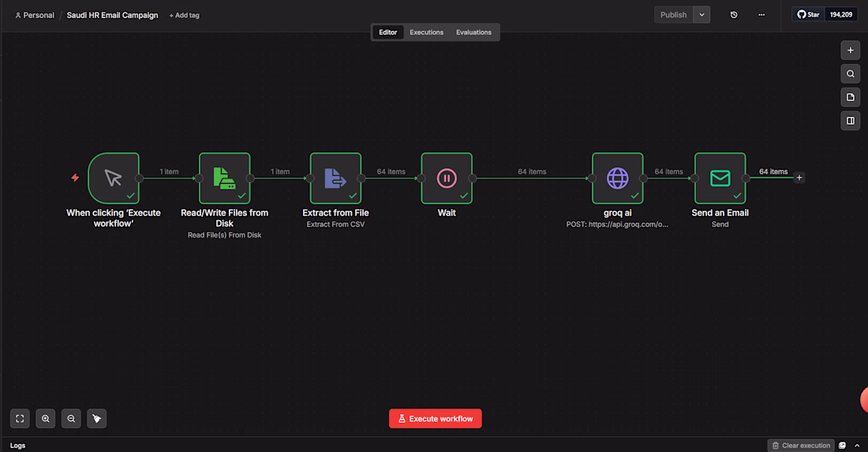Switch to the Editor tab

[387, 32]
